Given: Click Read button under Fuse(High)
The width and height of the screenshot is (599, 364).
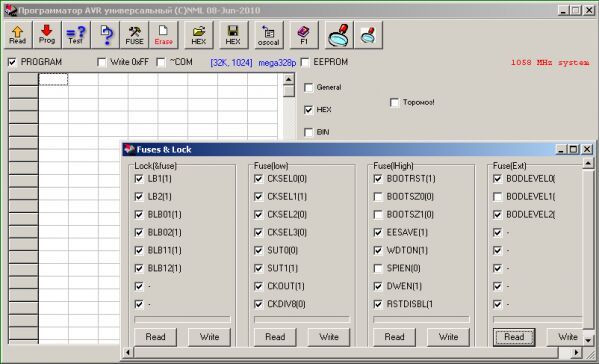Looking at the screenshot, I should [394, 337].
